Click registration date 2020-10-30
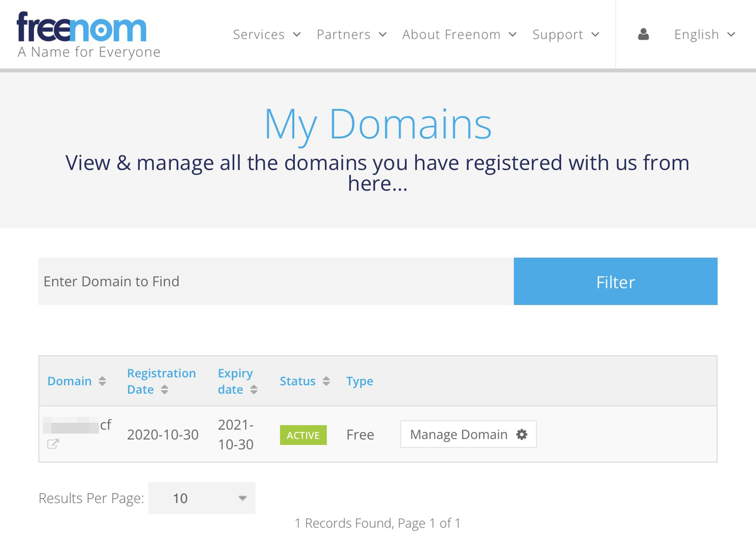 (x=163, y=434)
